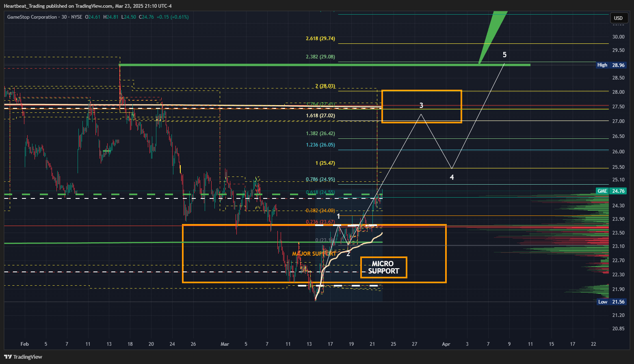Select the 2.382 (29.08) Fibonacci label
The image size is (634, 364).
pyautogui.click(x=320, y=57)
